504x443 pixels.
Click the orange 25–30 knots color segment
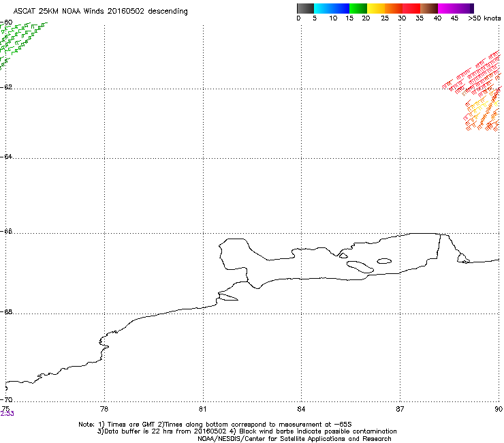(x=394, y=8)
